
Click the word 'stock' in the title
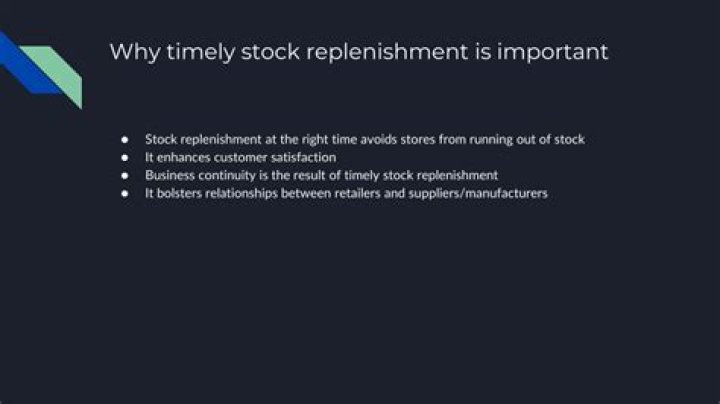pyautogui.click(x=270, y=52)
